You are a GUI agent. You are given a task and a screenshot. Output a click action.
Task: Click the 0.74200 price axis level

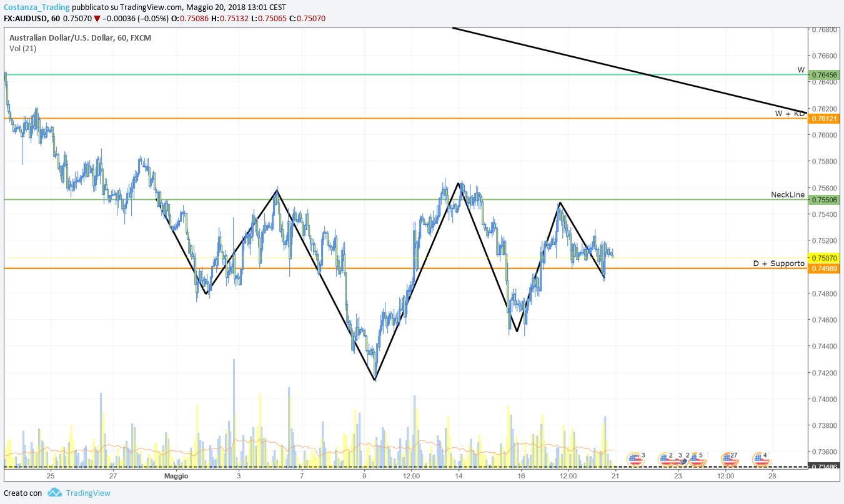tap(824, 373)
